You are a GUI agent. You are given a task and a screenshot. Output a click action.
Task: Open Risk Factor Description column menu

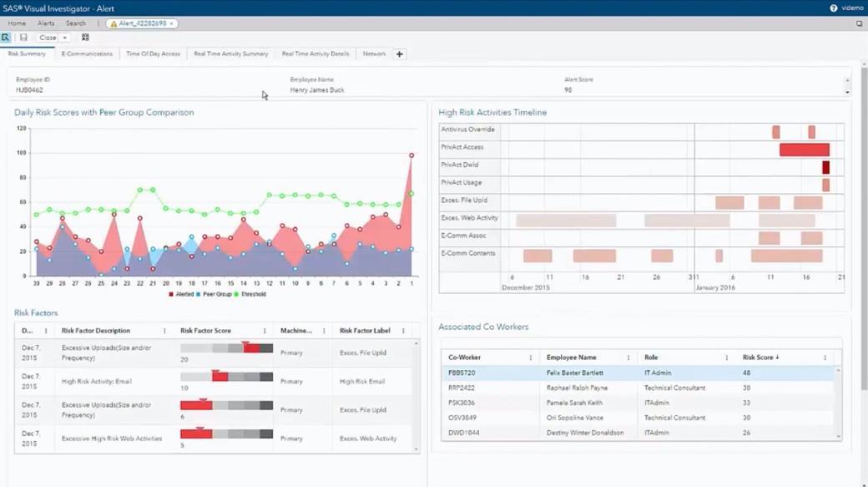click(164, 331)
